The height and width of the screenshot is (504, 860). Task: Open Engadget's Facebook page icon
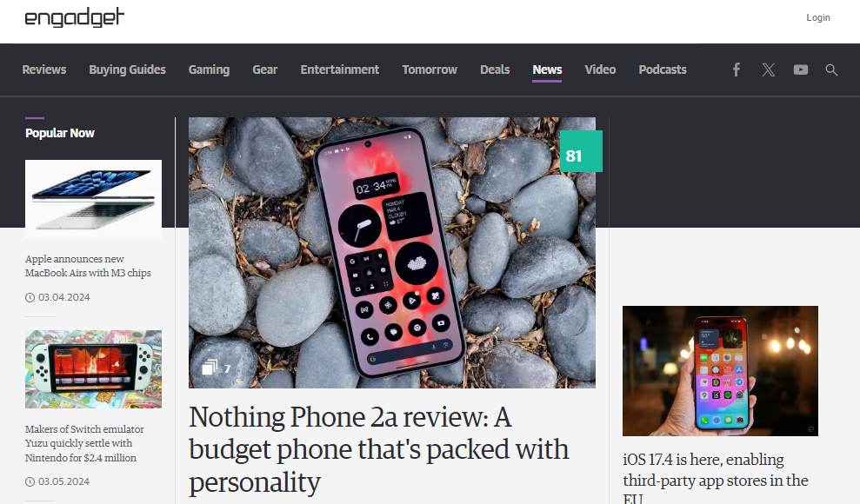pyautogui.click(x=736, y=70)
